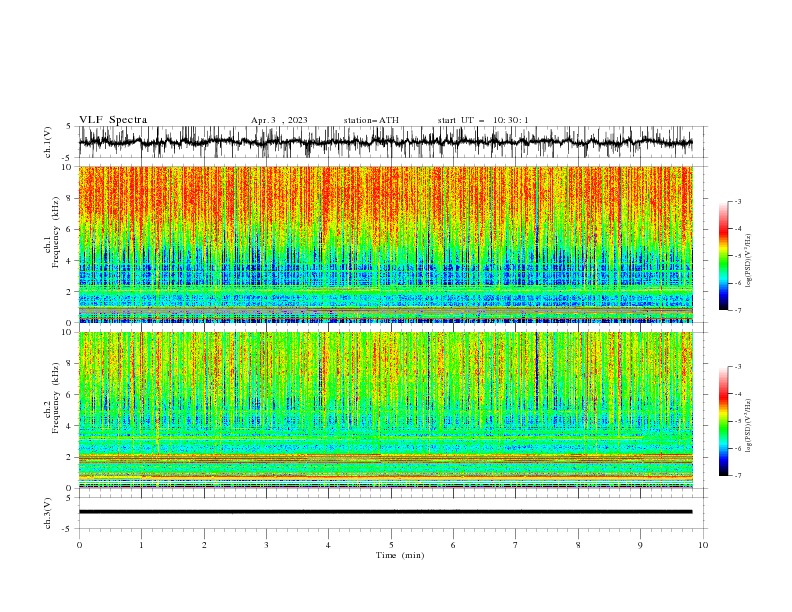This screenshot has width=792, height=612.
Task: Click time axis tick label "2"
Action: coord(204,545)
